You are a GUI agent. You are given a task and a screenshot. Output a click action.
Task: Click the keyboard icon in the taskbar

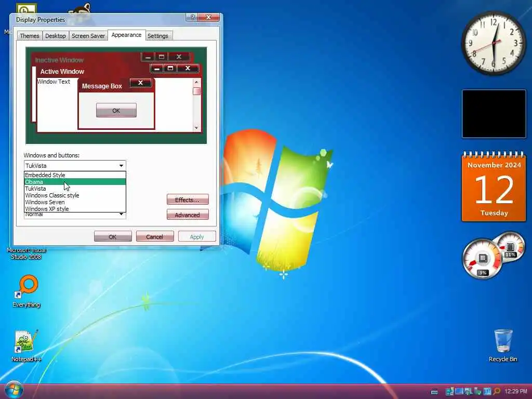point(434,392)
